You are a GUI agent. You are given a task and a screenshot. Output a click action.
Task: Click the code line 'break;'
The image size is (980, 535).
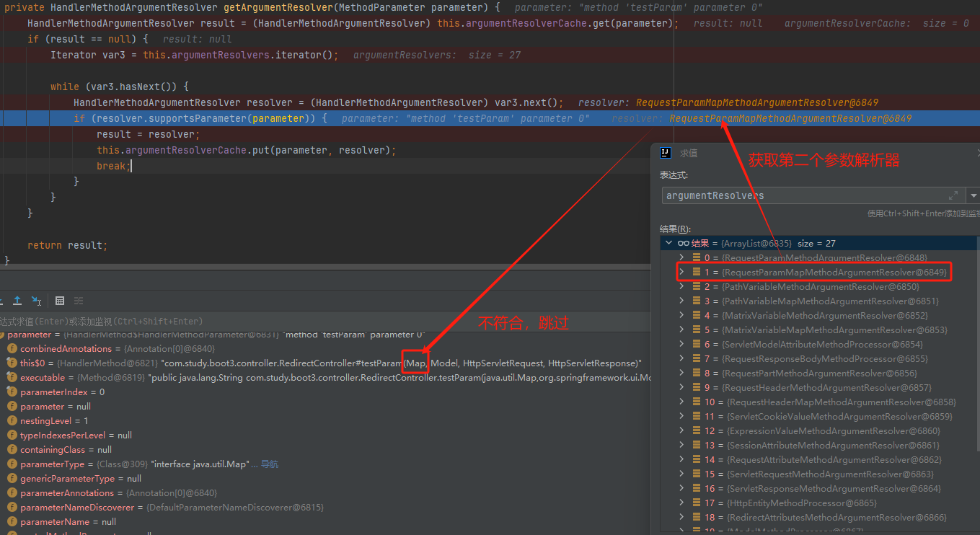pyautogui.click(x=114, y=166)
